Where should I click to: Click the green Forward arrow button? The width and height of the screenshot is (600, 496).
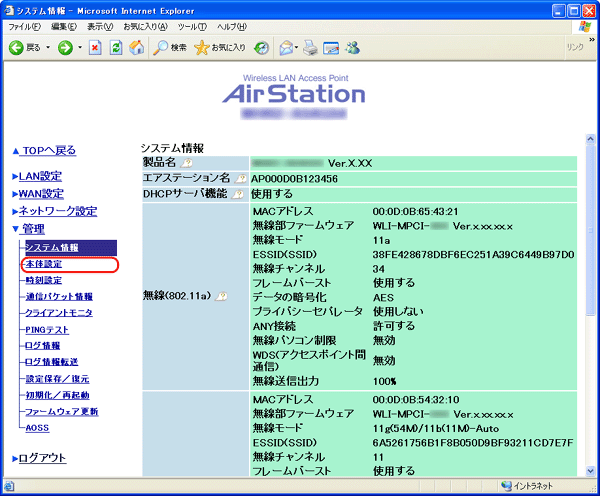pyautogui.click(x=65, y=48)
